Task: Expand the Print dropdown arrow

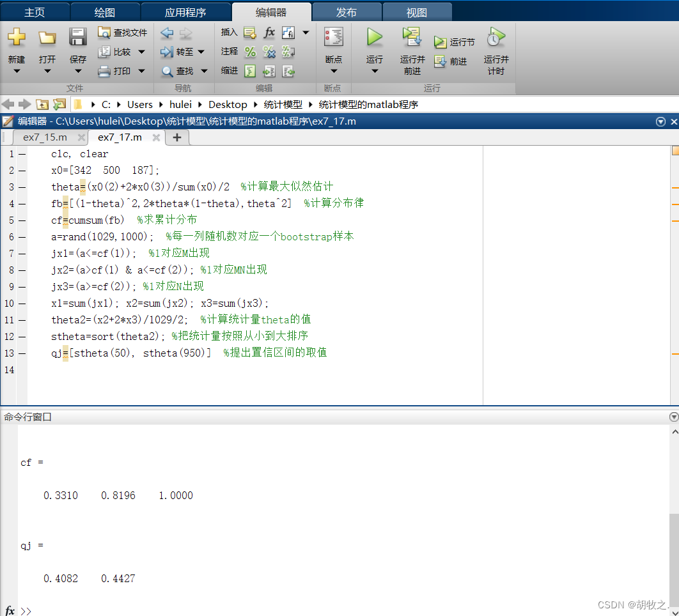Action: point(141,71)
